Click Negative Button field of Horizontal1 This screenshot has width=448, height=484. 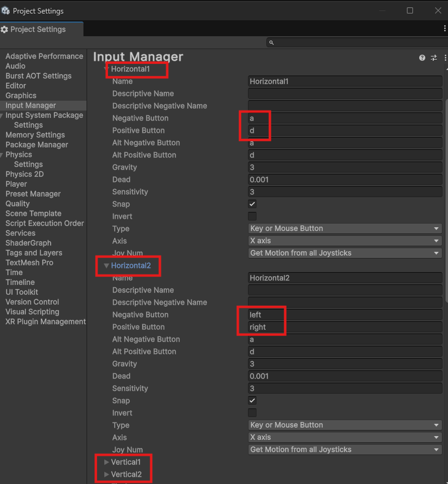tap(345, 118)
